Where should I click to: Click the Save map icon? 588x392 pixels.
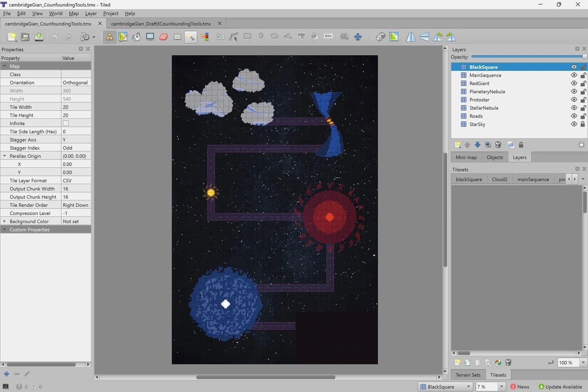pos(39,37)
